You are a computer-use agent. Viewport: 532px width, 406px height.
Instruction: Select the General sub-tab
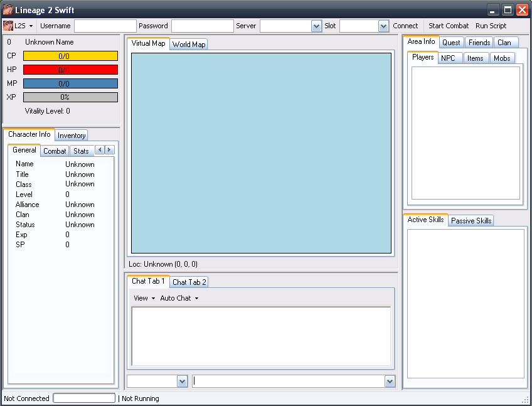(24, 150)
